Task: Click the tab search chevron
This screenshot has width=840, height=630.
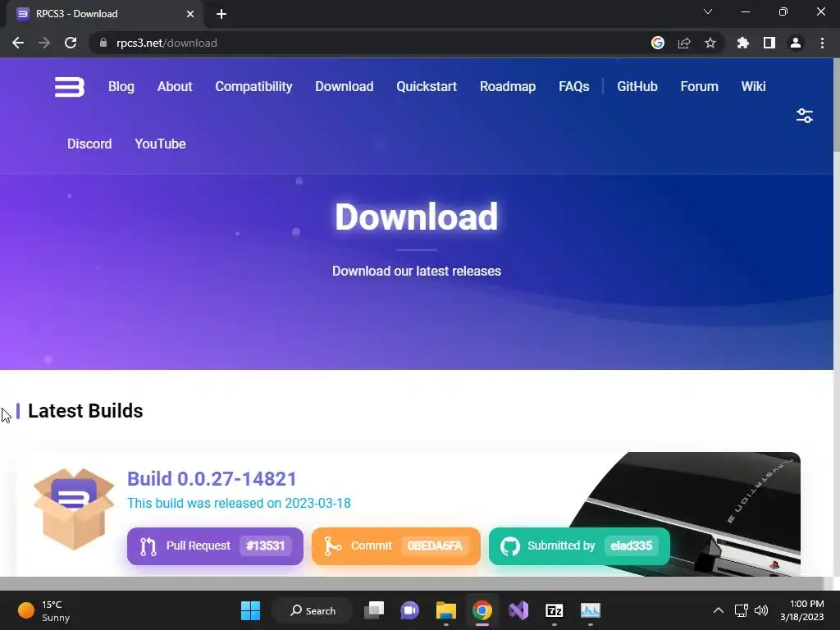Action: (708, 11)
